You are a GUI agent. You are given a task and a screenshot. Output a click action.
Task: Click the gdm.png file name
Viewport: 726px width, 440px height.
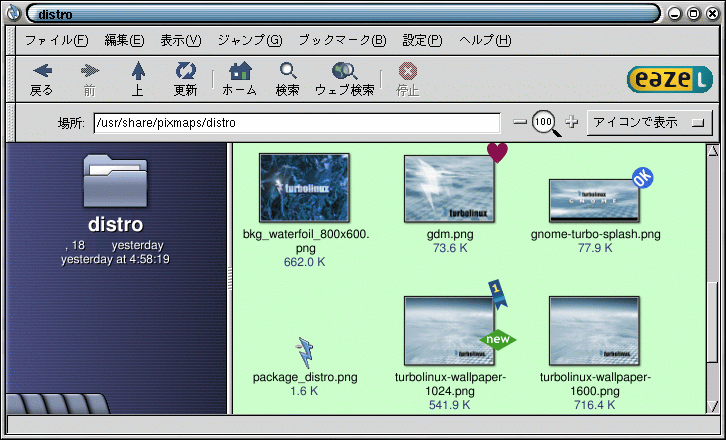450,234
